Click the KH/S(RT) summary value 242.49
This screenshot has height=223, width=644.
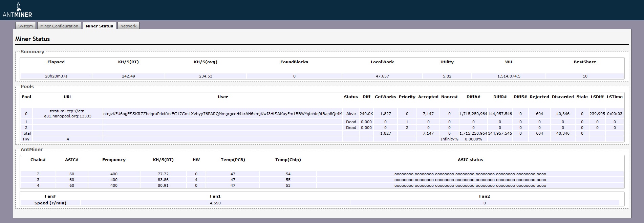128,76
